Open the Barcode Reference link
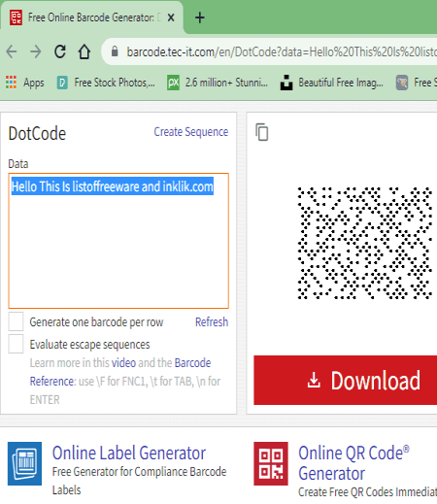This screenshot has height=504, width=437. [120, 372]
